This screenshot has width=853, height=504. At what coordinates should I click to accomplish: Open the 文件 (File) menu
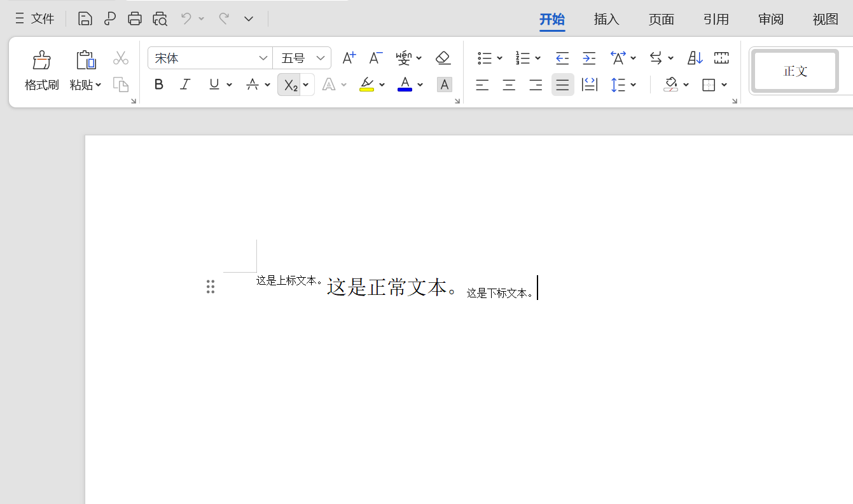coord(36,19)
